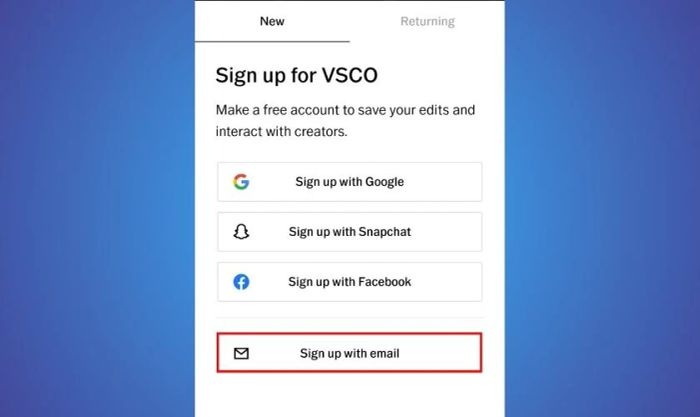Click the "Sign up with Facebook" label text
The width and height of the screenshot is (700, 417).
(350, 282)
